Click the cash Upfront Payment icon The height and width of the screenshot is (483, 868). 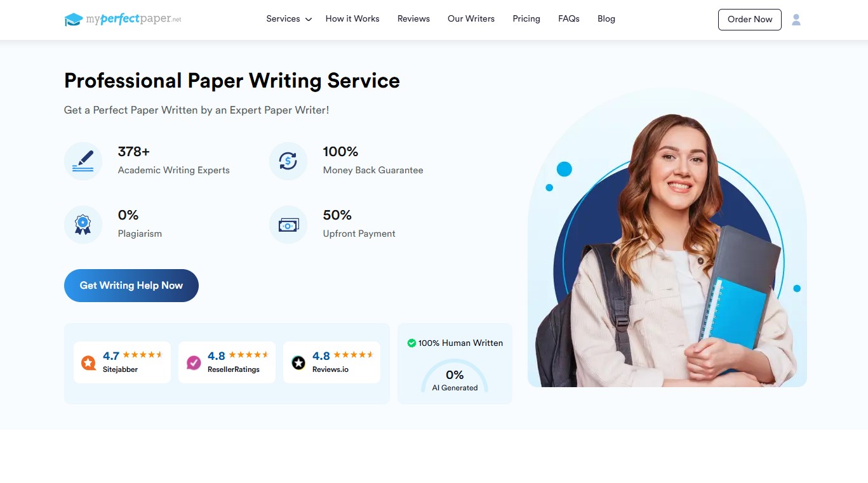[x=288, y=225]
